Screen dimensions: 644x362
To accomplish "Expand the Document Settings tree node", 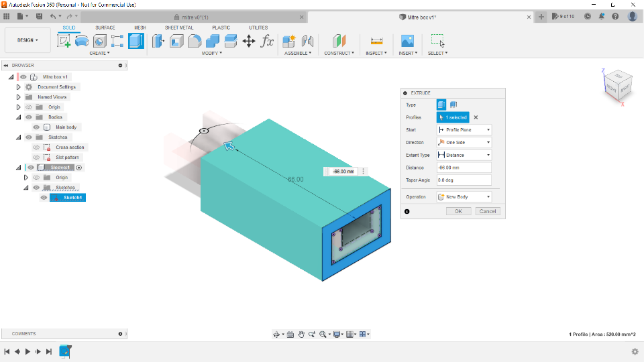I will click(x=19, y=87).
